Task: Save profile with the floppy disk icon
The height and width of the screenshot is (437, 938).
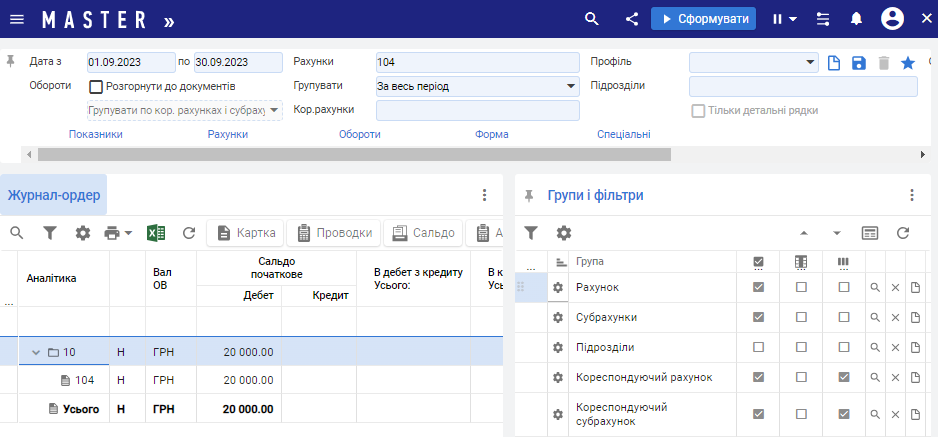Action: (x=858, y=63)
